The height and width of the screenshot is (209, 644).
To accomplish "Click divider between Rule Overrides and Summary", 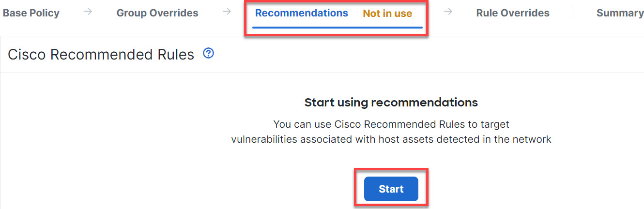I will coord(573,13).
